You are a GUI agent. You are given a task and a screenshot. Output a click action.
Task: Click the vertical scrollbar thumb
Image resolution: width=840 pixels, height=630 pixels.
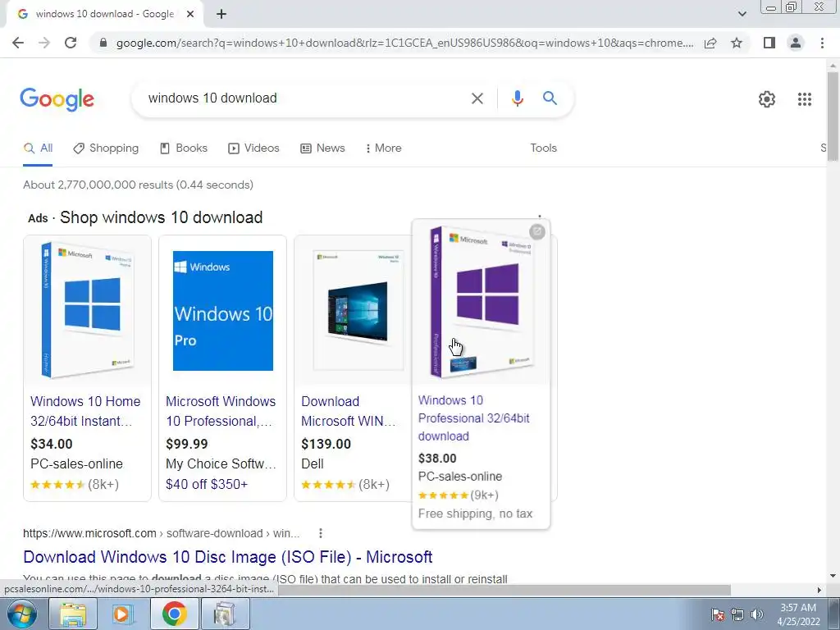pyautogui.click(x=833, y=116)
